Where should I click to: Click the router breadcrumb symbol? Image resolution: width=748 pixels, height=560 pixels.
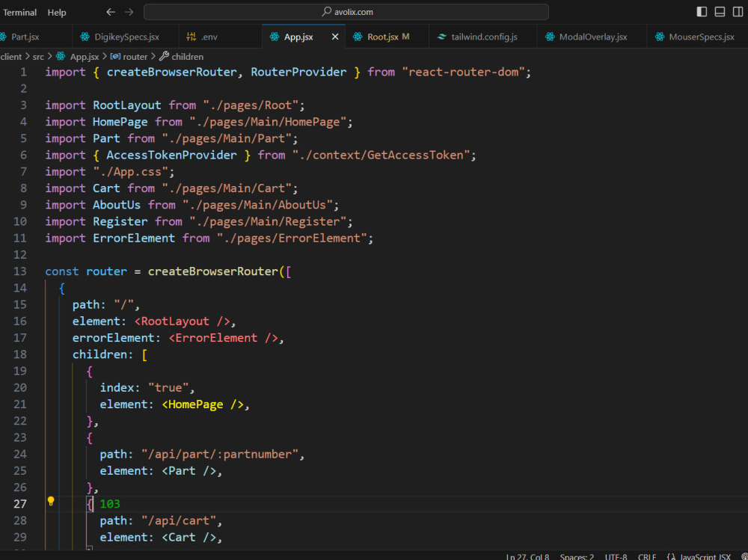coord(135,57)
